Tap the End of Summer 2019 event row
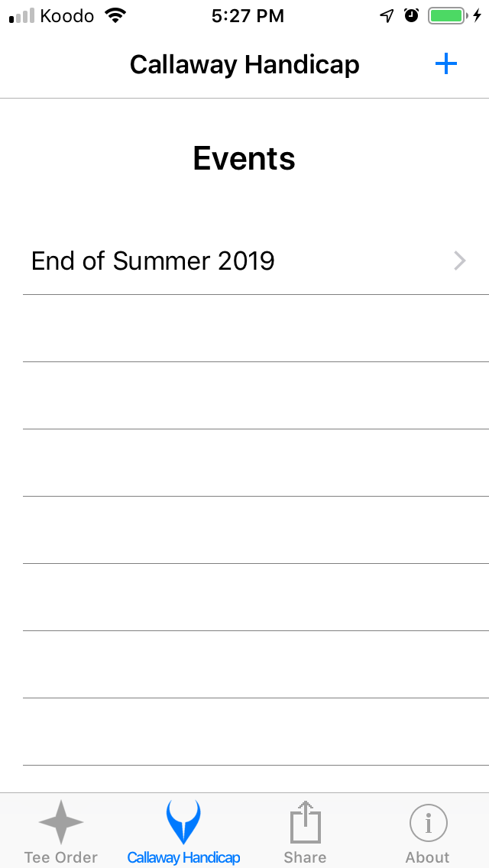Screen dimensions: 489x868 153,261
